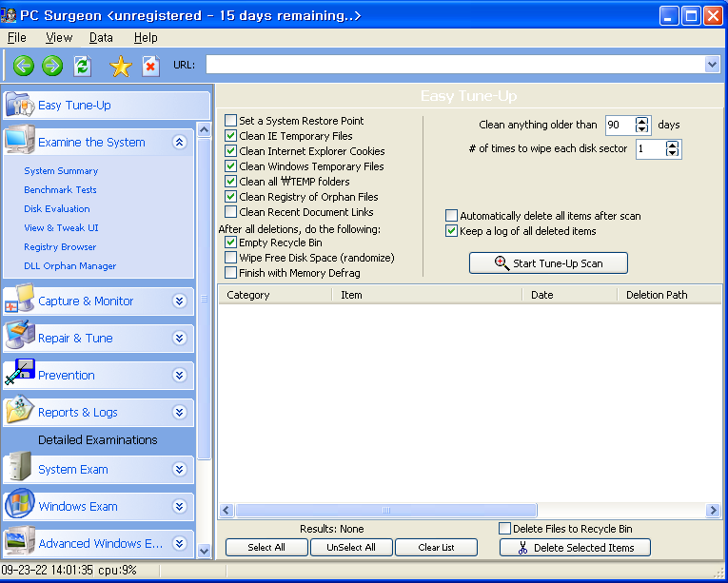The height and width of the screenshot is (583, 728).
Task: Click the Refresh page icon
Action: 82,66
